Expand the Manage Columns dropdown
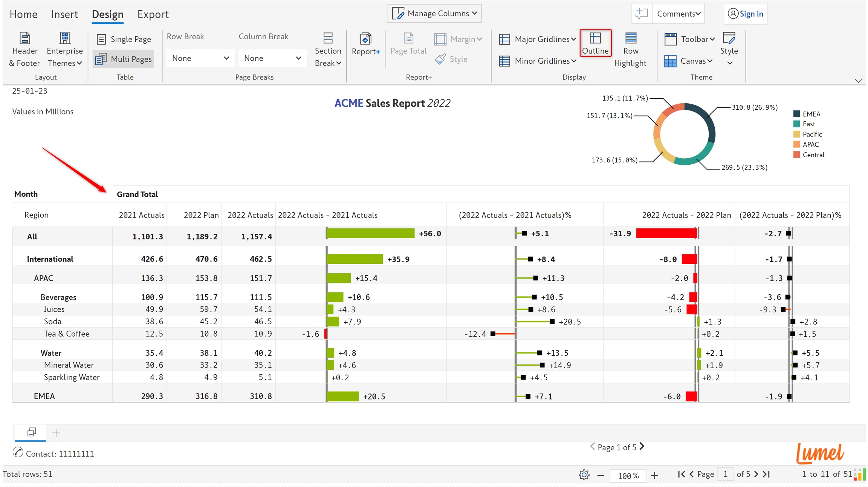Viewport: 868px width, 487px height. (434, 14)
